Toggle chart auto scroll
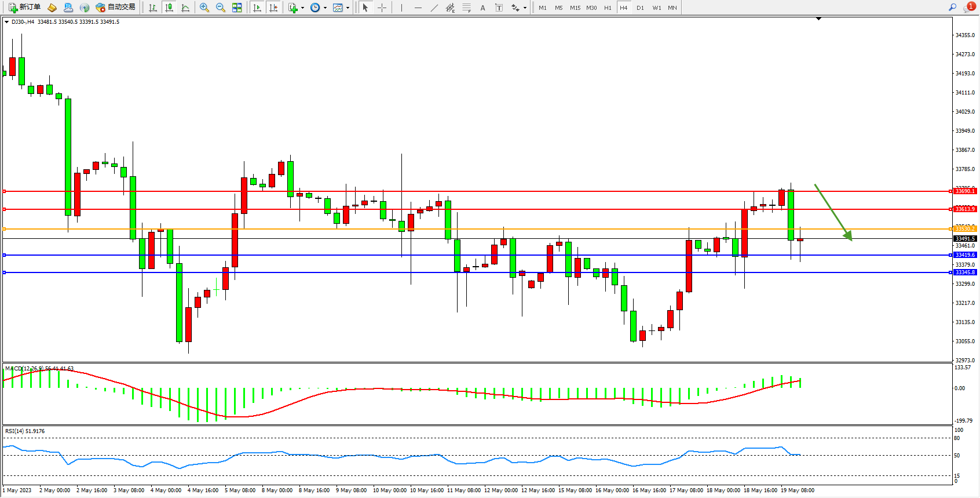The width and height of the screenshot is (980, 498). coord(257,8)
